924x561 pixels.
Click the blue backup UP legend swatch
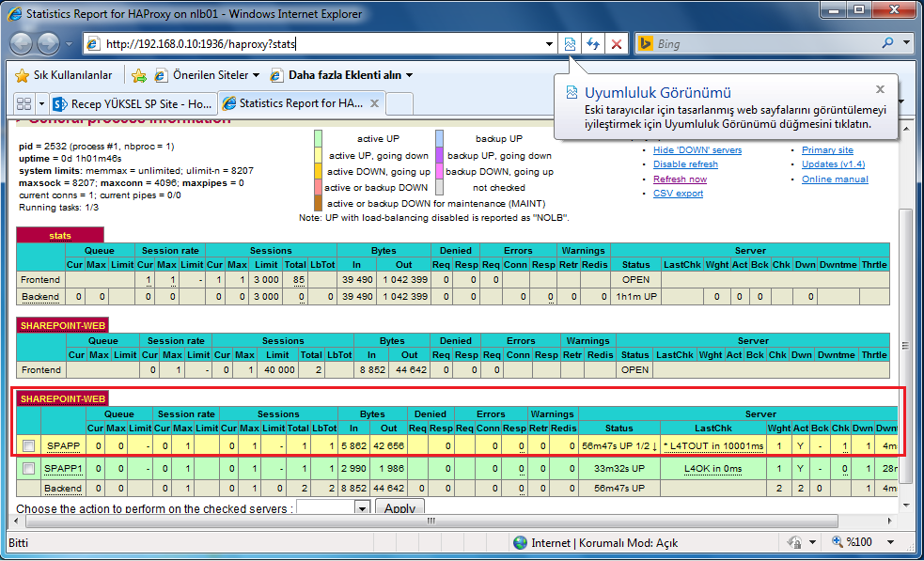[x=440, y=138]
